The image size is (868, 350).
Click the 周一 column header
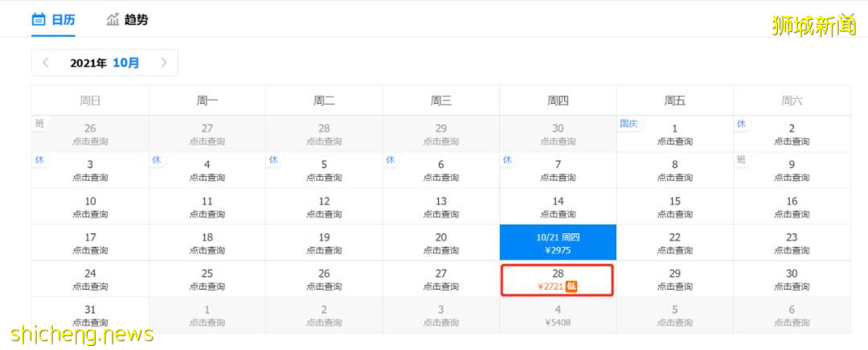(207, 101)
